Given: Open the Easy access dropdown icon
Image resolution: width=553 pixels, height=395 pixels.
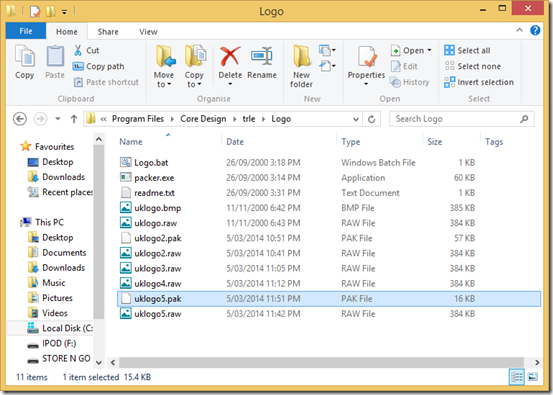Looking at the screenshot, I should [327, 66].
